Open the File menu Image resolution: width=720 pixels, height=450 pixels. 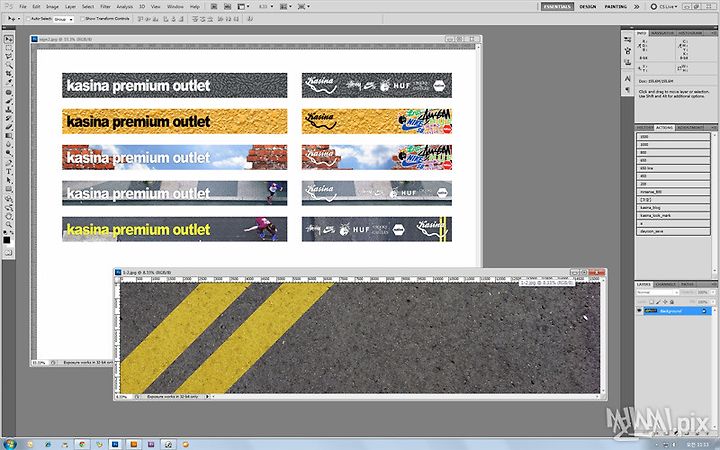[x=23, y=7]
